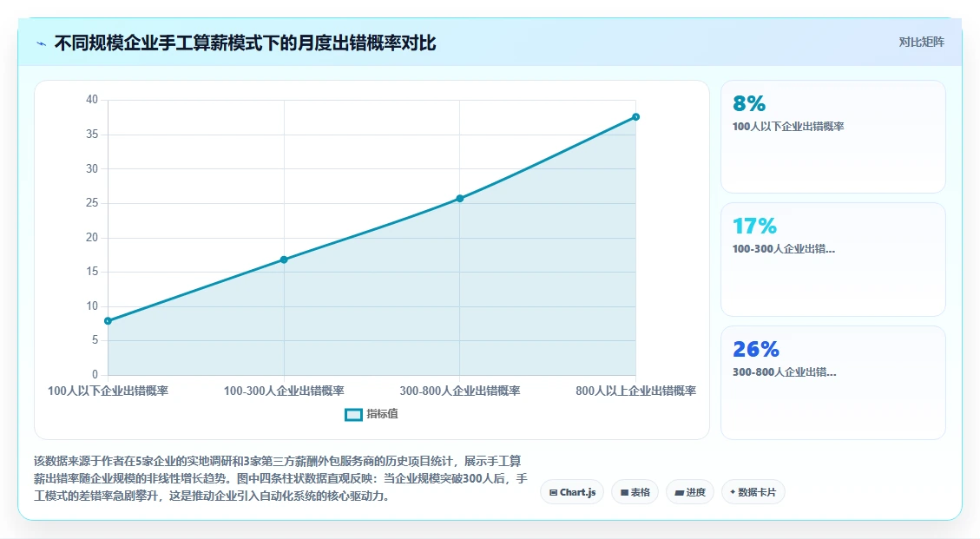Image resolution: width=980 pixels, height=539 pixels.
Task: Toggle the 指标值 legend color box
Action: pyautogui.click(x=354, y=415)
